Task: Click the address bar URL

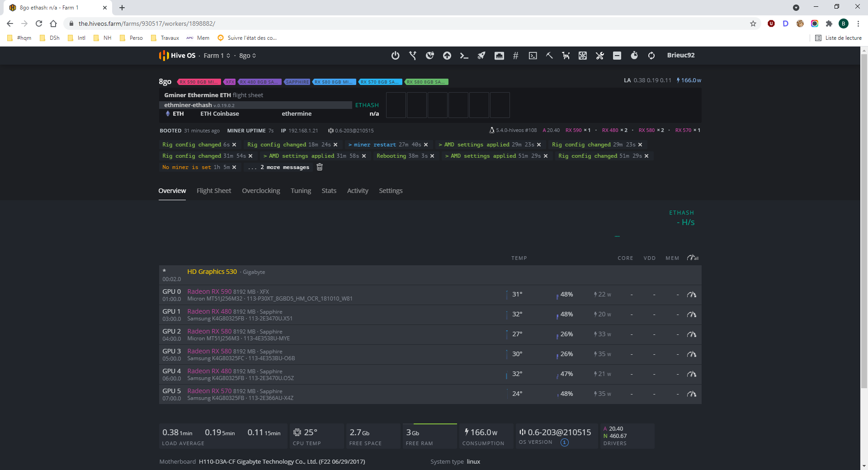Action: pyautogui.click(x=146, y=23)
